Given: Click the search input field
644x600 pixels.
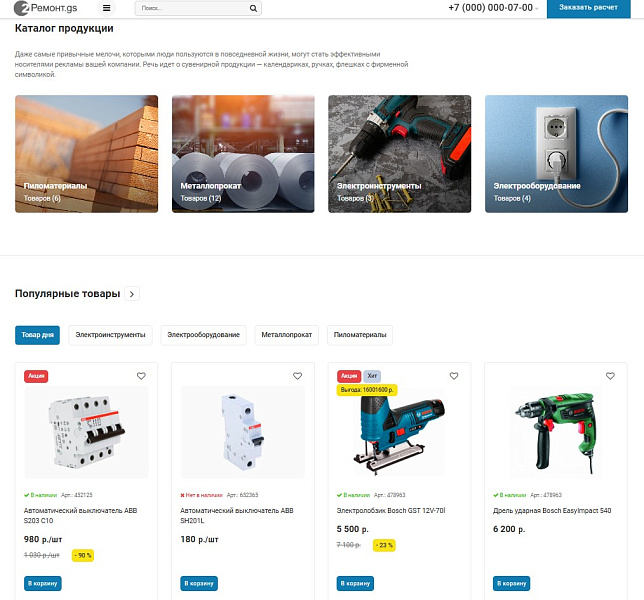Looking at the screenshot, I should (190, 8).
